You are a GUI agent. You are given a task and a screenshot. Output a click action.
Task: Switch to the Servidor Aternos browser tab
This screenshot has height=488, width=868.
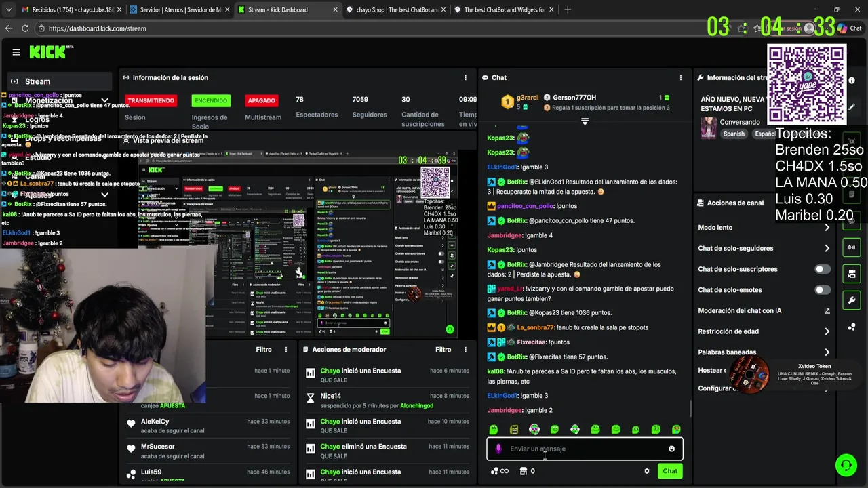(x=179, y=9)
